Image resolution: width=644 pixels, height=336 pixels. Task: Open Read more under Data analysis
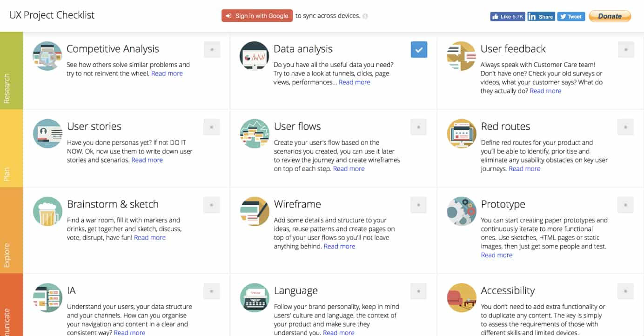click(355, 82)
